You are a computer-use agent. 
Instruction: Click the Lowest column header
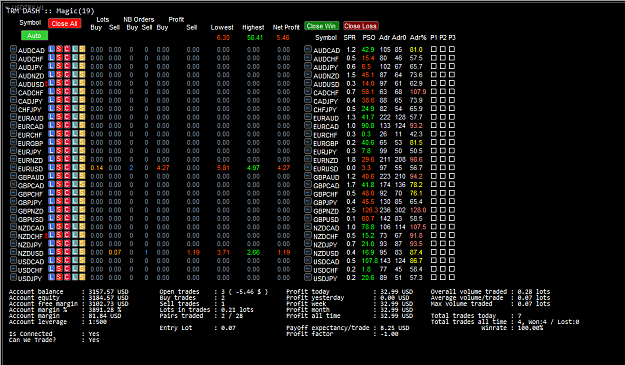222,27
